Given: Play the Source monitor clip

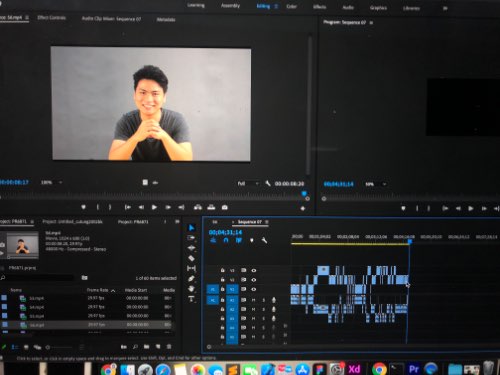Looking at the screenshot, I should 154,207.
